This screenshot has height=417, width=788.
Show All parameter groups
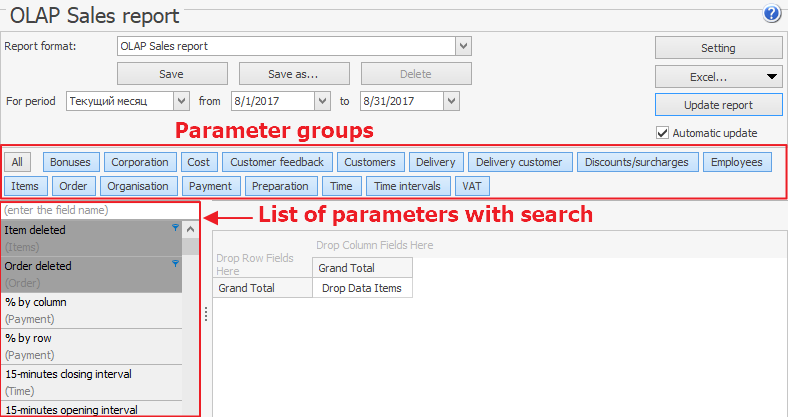18,162
